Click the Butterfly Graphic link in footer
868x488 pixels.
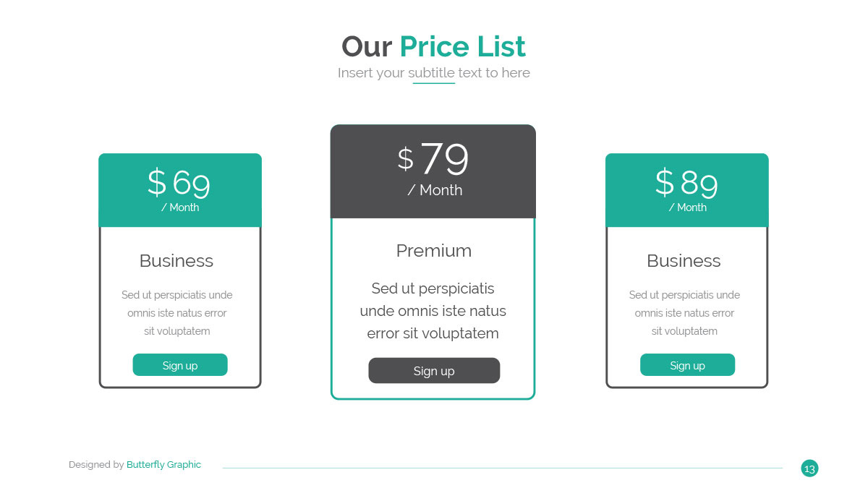(x=163, y=465)
